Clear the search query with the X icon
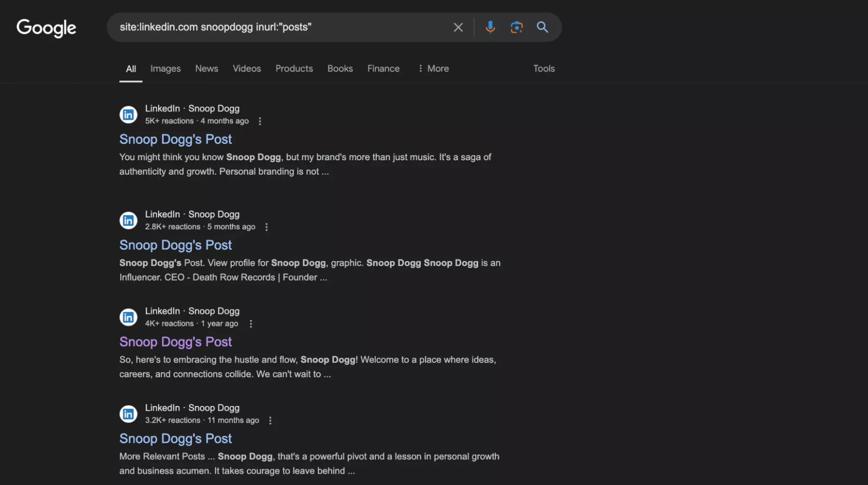This screenshot has height=485, width=868. [x=458, y=27]
